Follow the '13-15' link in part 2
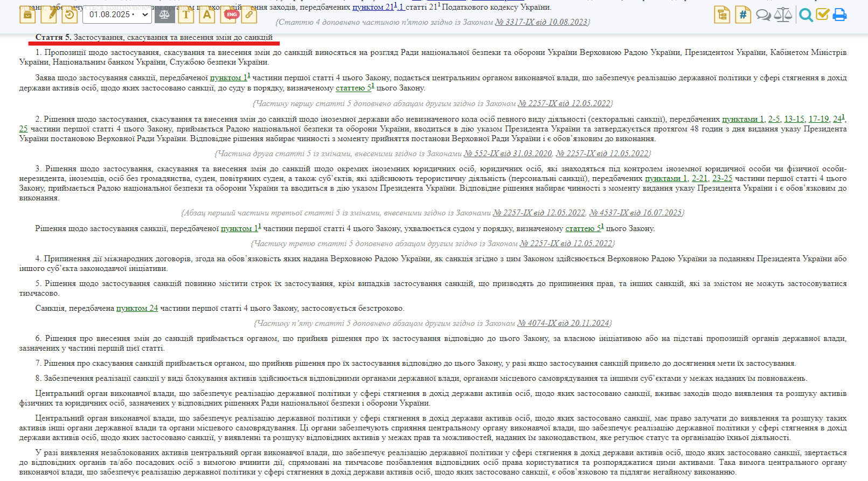Screen dimensions: 868x481 [x=794, y=119]
